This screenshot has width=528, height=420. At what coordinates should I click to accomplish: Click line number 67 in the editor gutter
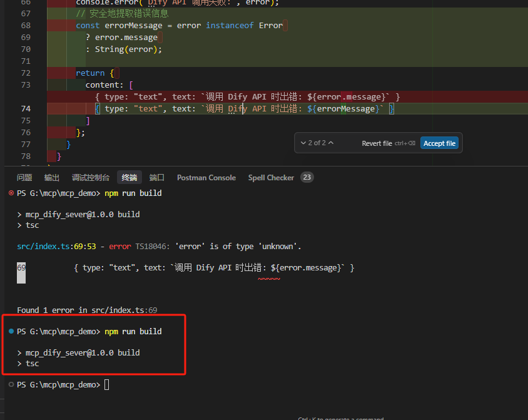[26, 14]
